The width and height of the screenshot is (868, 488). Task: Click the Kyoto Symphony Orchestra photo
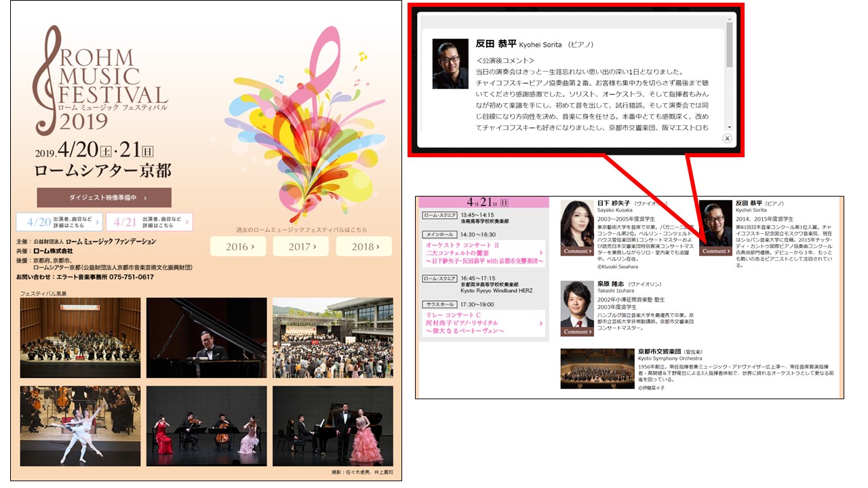click(597, 368)
